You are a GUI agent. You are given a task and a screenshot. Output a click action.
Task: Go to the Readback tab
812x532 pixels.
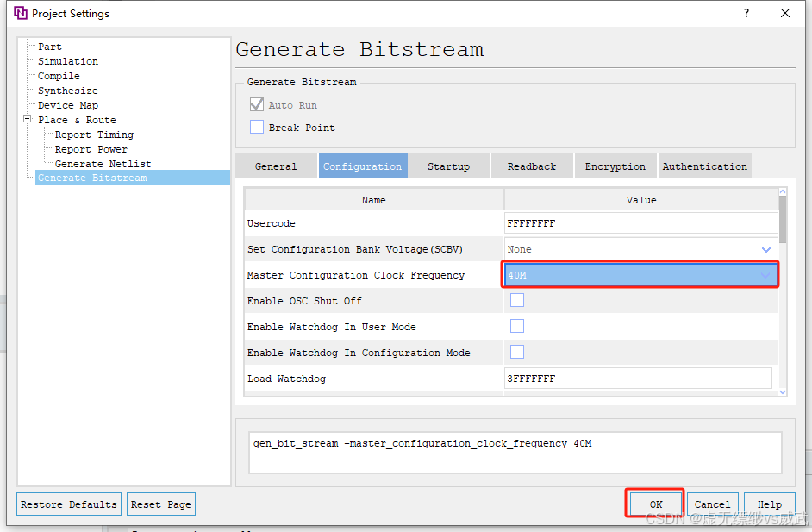[532, 166]
